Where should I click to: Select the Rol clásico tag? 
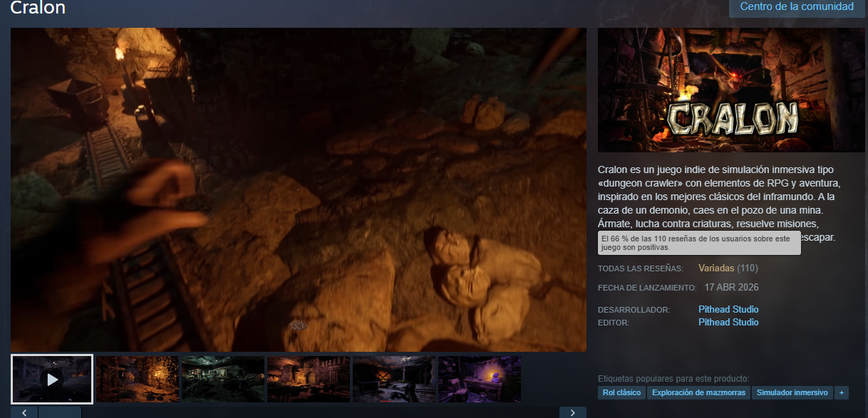621,392
